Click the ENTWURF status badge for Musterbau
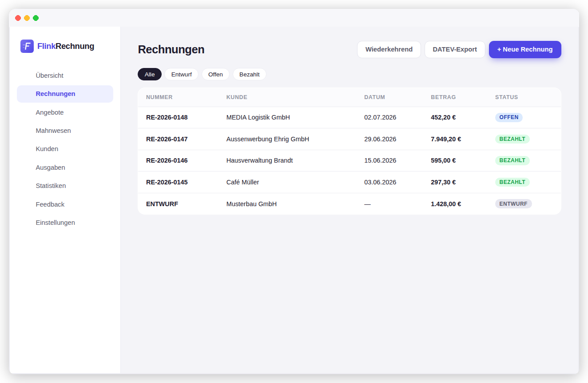Image resolution: width=588 pixels, height=383 pixels. tap(513, 204)
